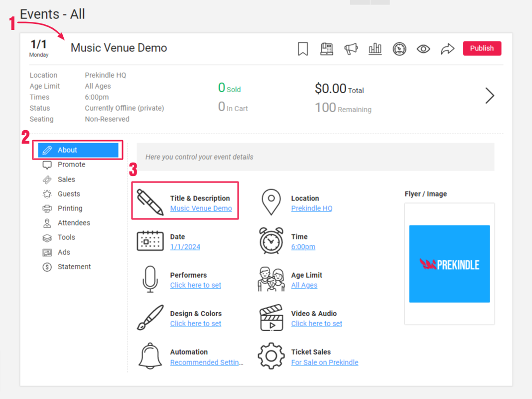This screenshot has width=532, height=399.
Task: Click the printer icon beside Printing
Action: click(x=47, y=208)
